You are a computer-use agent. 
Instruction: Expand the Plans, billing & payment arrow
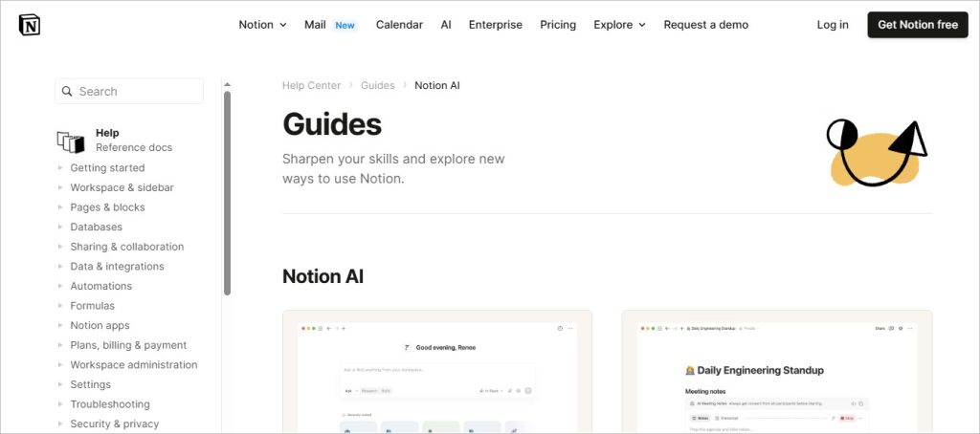(60, 345)
